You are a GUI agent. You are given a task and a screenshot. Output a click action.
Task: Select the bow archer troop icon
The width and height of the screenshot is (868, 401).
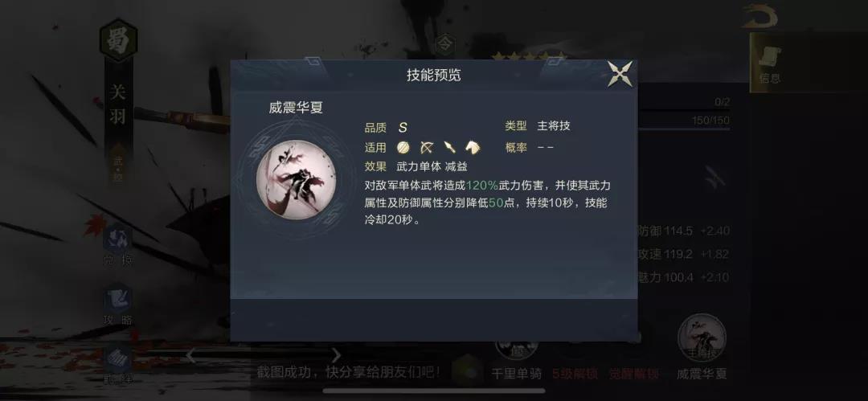point(427,147)
